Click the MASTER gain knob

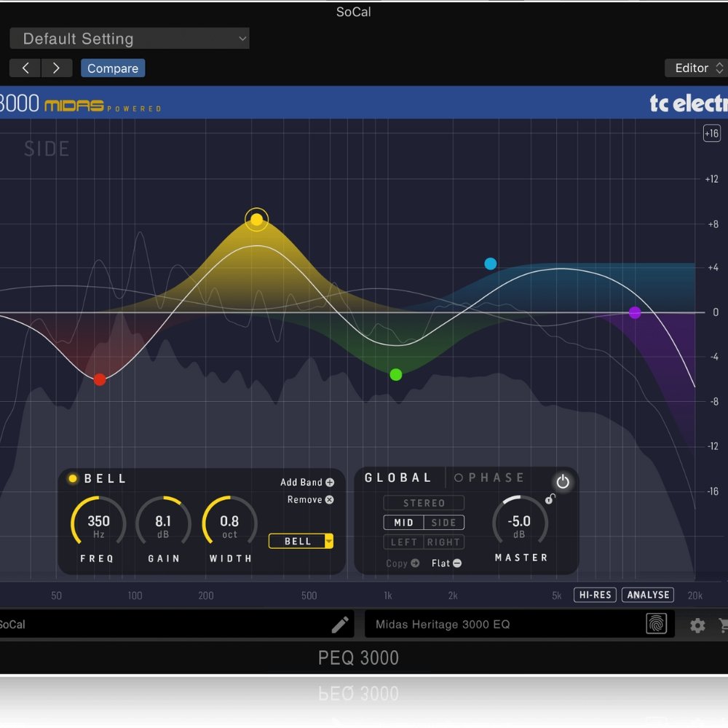tap(520, 523)
